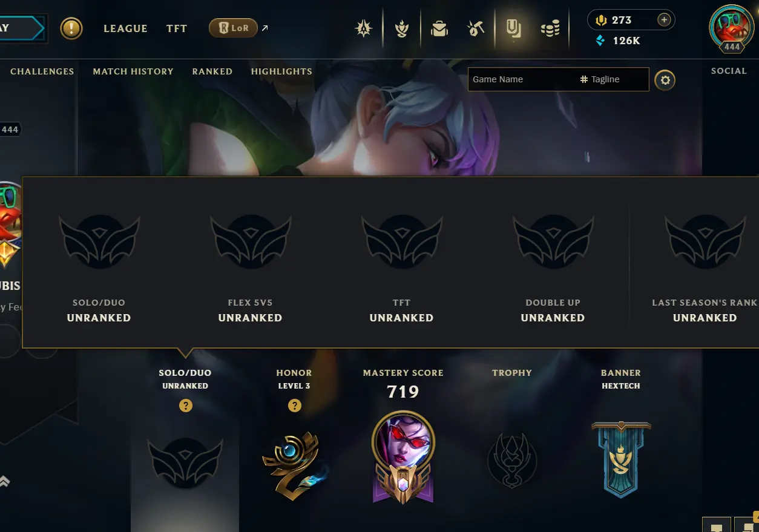Click the help icon under Solo/Duo
The width and height of the screenshot is (759, 532).
[x=186, y=406]
